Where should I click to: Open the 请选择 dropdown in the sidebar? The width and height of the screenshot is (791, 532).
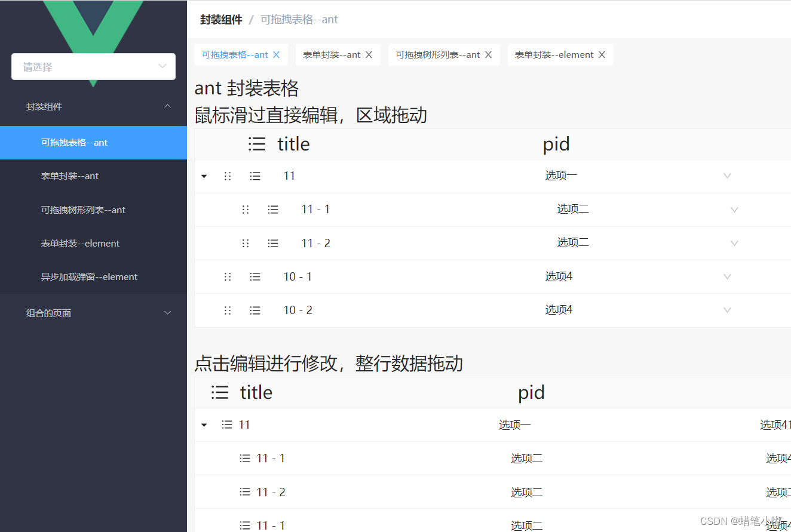coord(93,67)
